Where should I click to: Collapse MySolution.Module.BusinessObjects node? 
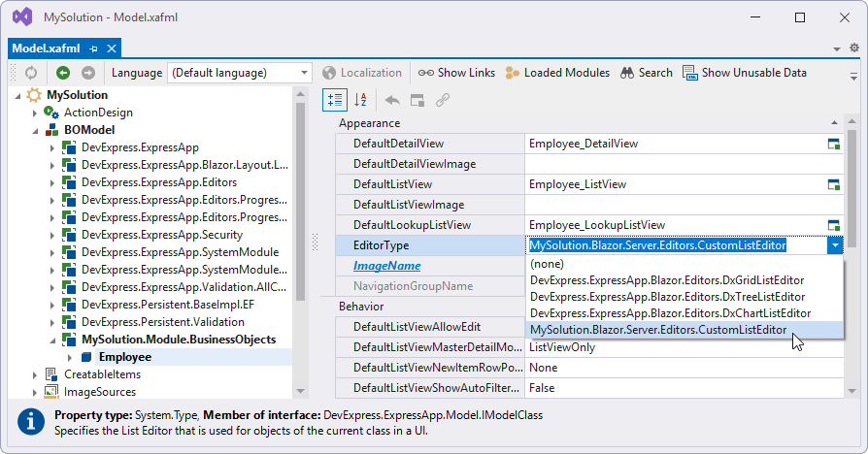pos(52,340)
